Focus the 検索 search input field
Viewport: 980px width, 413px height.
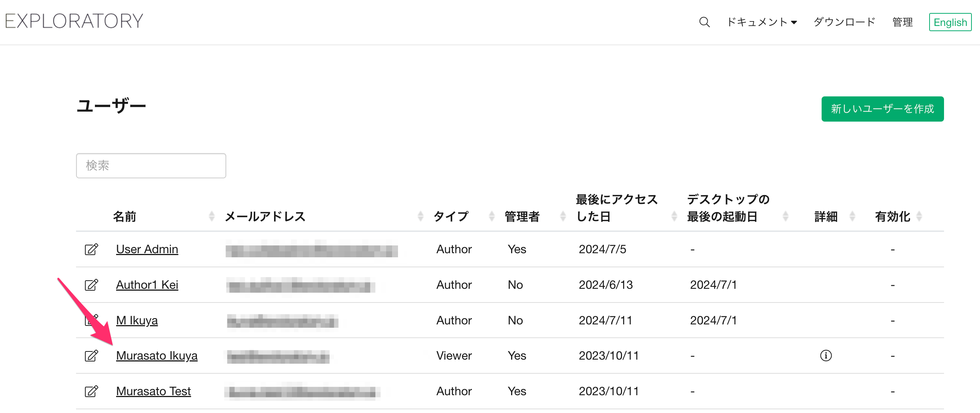pyautogui.click(x=151, y=166)
